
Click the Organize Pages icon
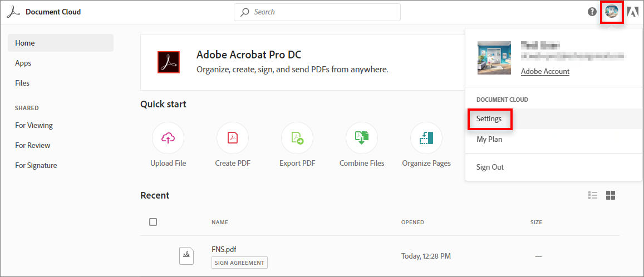point(426,138)
